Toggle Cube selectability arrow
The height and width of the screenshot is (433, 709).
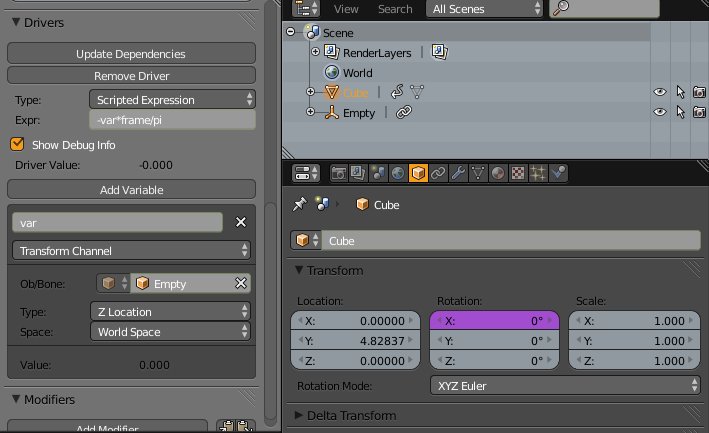pyautogui.click(x=680, y=92)
